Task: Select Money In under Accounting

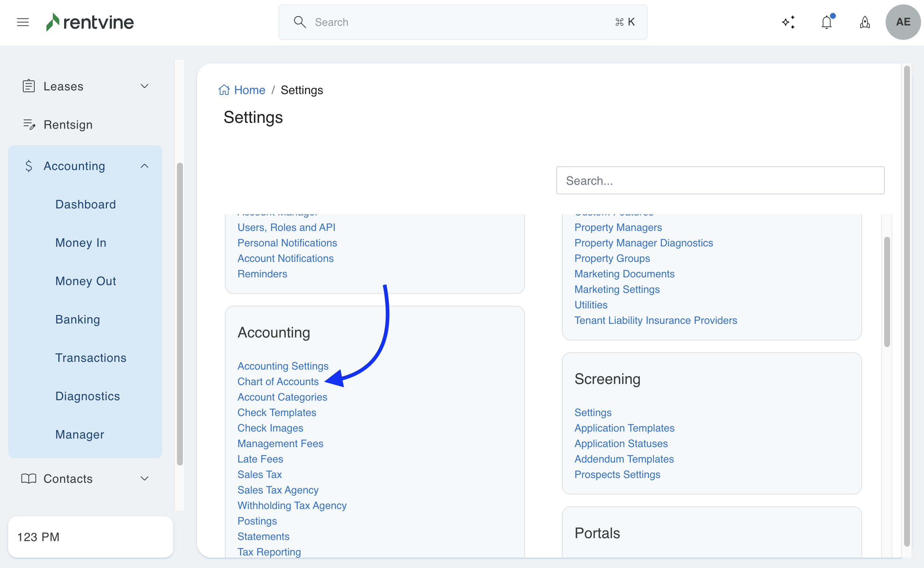Action: (x=81, y=243)
